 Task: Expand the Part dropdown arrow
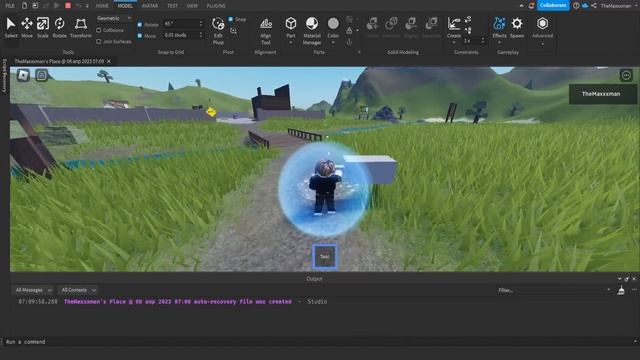(291, 42)
